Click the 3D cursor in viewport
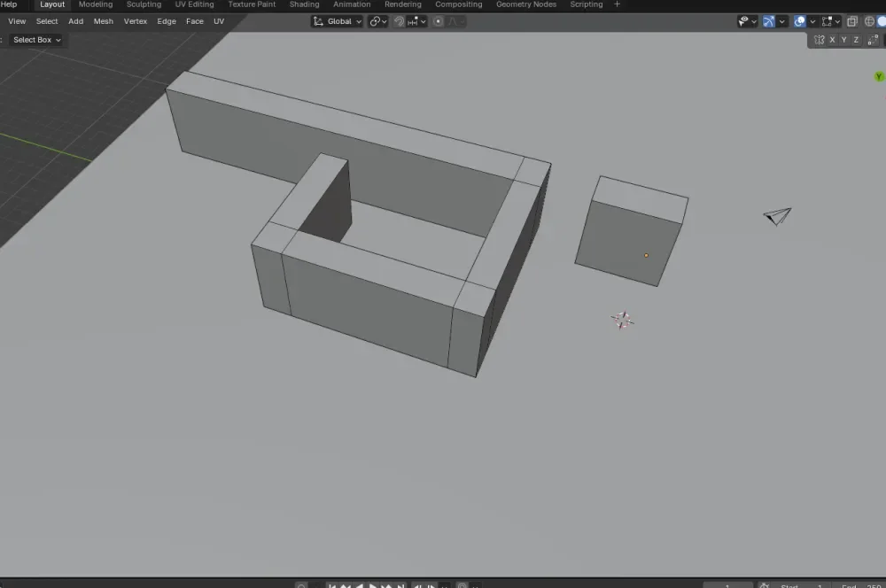This screenshot has height=588, width=886. point(622,321)
